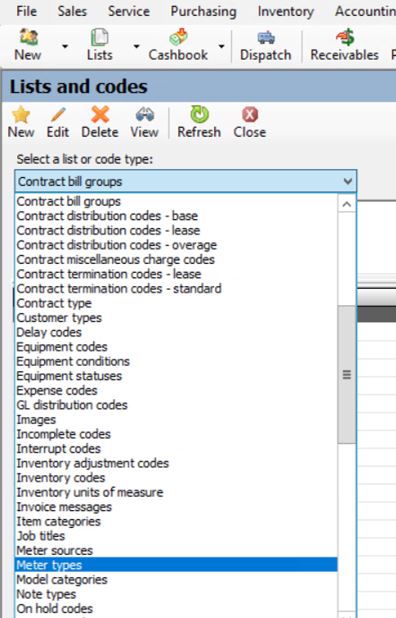Select Invoice messages in the list
396x618 pixels.
coord(176,508)
